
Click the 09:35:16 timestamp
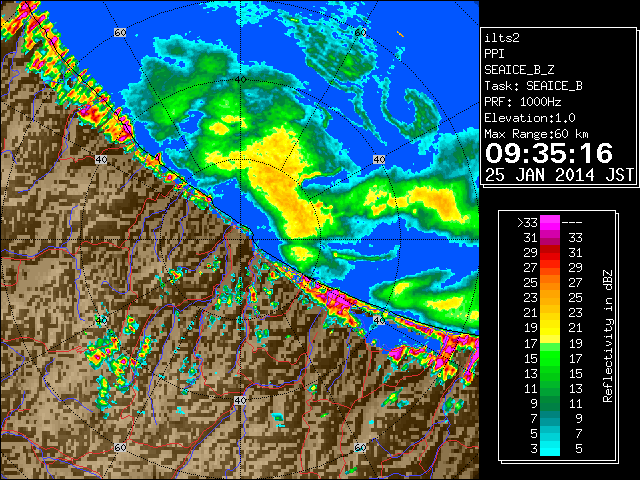click(549, 153)
